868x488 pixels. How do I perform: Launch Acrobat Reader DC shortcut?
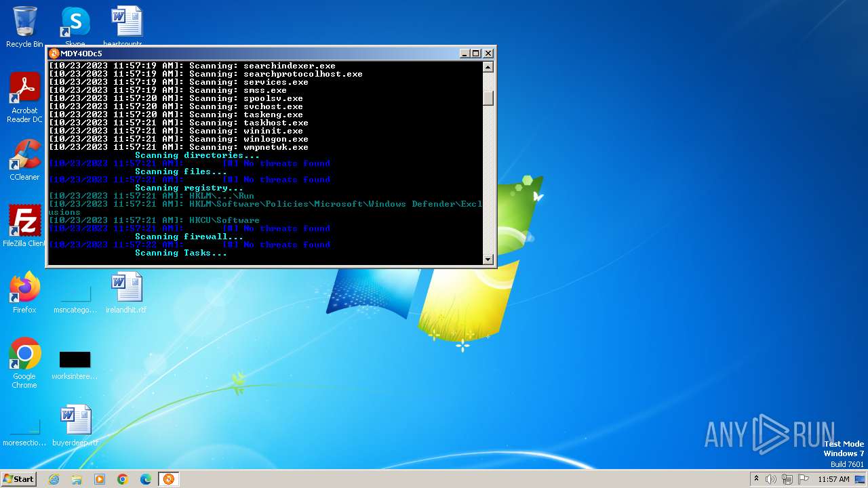click(x=24, y=97)
